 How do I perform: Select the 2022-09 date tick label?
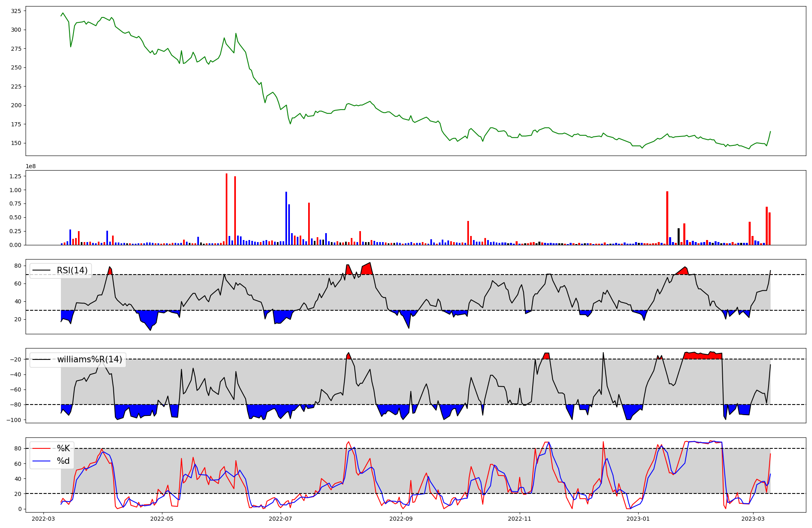pyautogui.click(x=401, y=519)
